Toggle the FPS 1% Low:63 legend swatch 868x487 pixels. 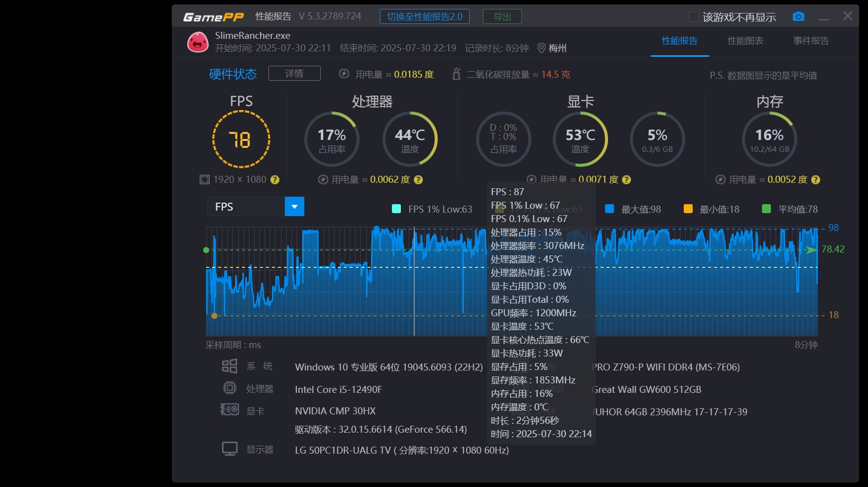click(x=396, y=209)
